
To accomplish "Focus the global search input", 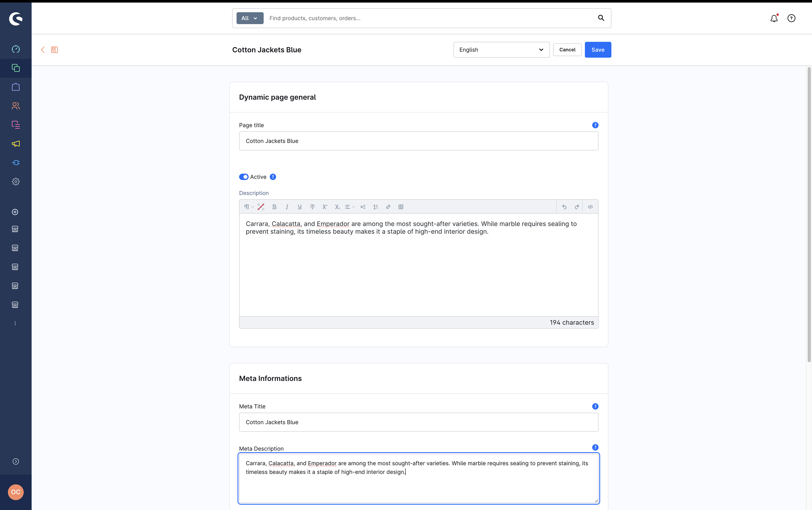I will (430, 18).
